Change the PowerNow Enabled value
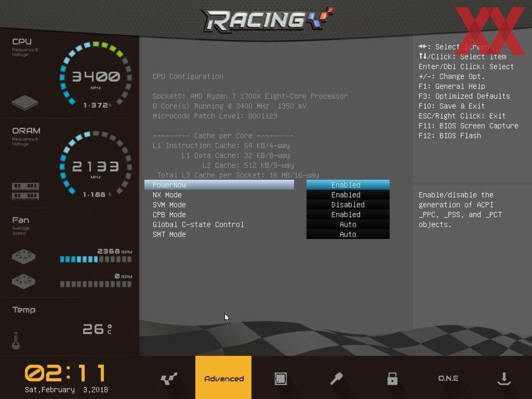 pyautogui.click(x=348, y=185)
